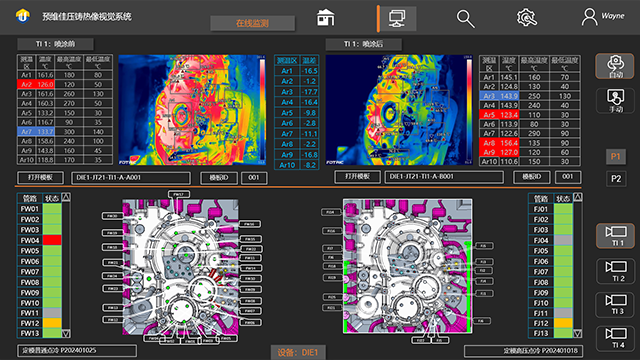Click right thermal image color scale bar

pyautogui.click(x=469, y=109)
